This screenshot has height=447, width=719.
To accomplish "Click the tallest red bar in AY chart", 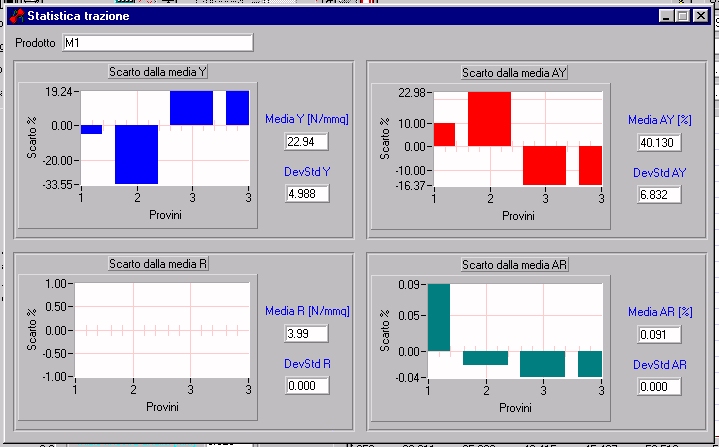I will [489, 118].
